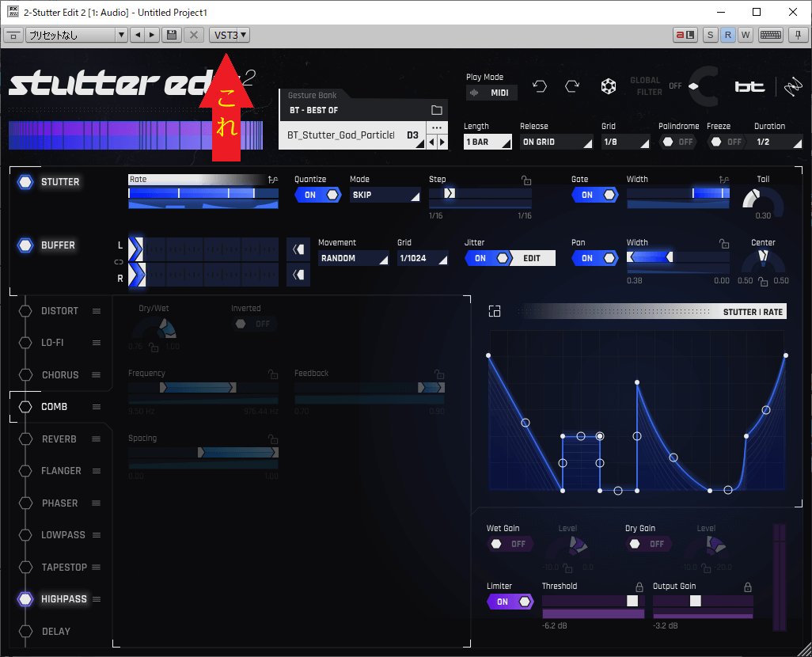This screenshot has height=657, width=812.
Task: Open the host preset name dropdown
Action: click(x=77, y=35)
